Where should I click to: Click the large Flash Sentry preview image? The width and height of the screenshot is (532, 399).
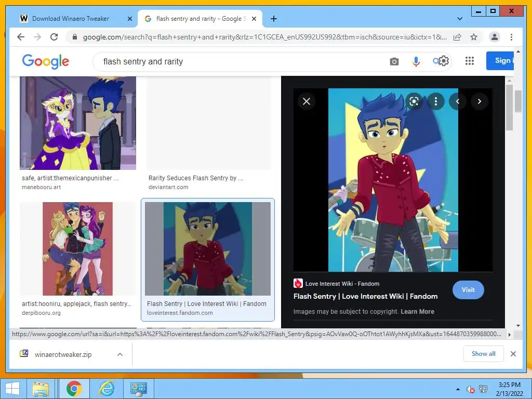[x=393, y=180]
